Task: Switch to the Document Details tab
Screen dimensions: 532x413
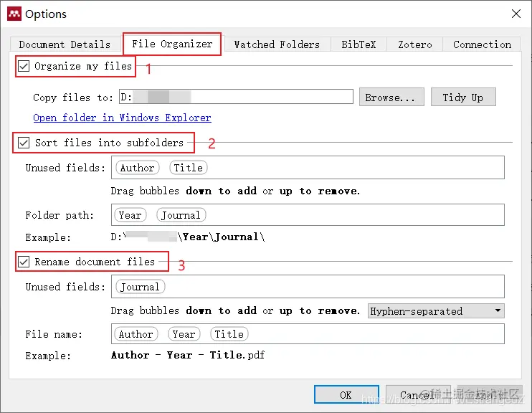Action: point(65,44)
